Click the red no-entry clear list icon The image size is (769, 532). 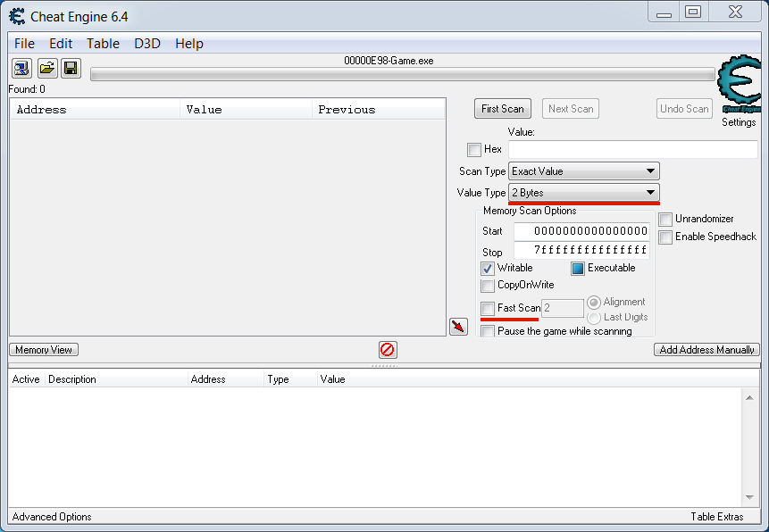click(388, 350)
